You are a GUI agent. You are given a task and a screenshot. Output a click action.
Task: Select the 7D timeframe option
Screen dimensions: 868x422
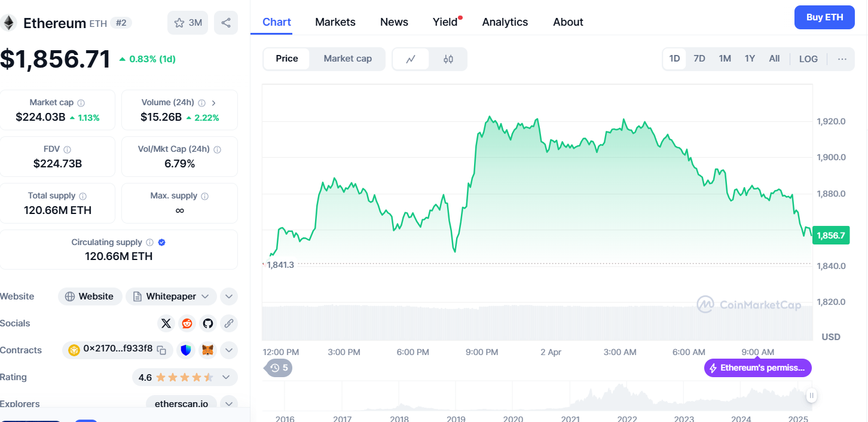699,59
